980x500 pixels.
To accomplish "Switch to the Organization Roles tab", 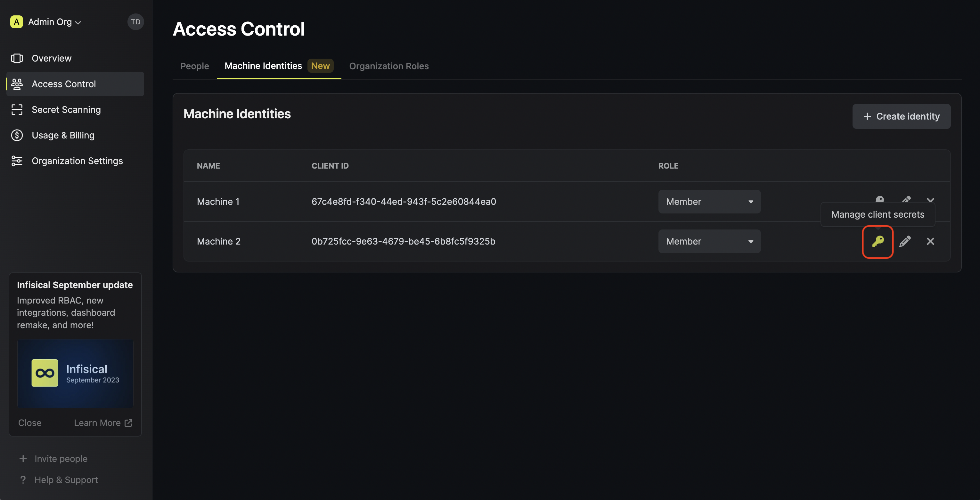I will click(x=389, y=66).
